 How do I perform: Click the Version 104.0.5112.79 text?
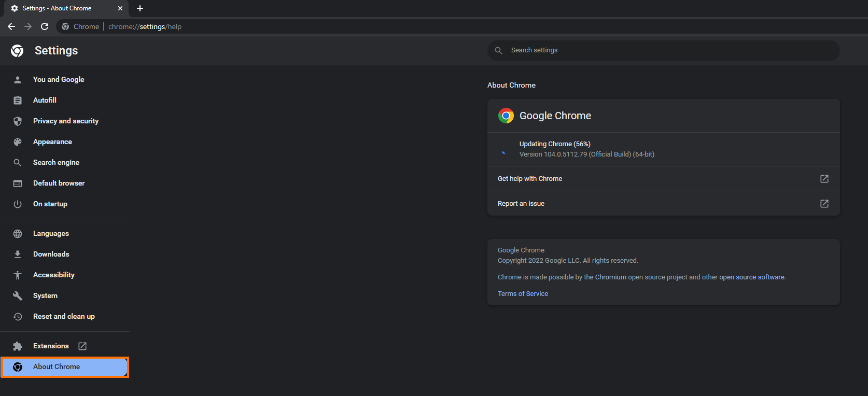(x=587, y=154)
